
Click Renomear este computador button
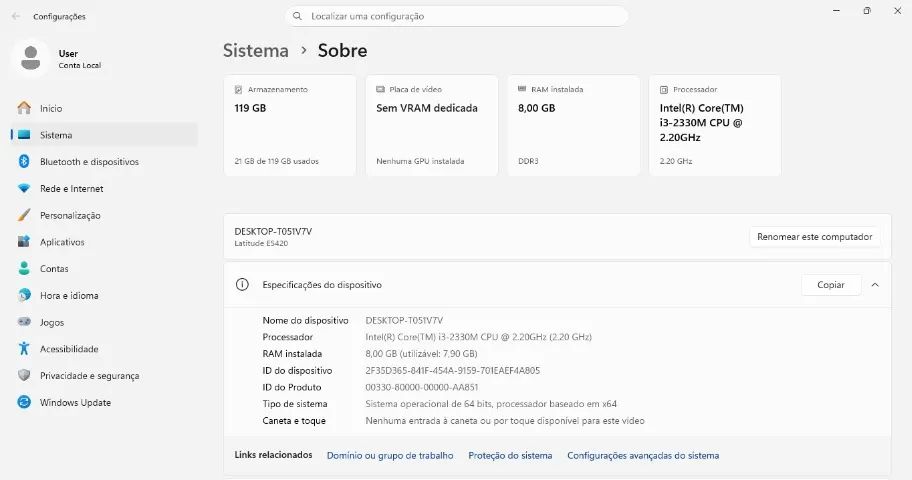[x=814, y=237]
